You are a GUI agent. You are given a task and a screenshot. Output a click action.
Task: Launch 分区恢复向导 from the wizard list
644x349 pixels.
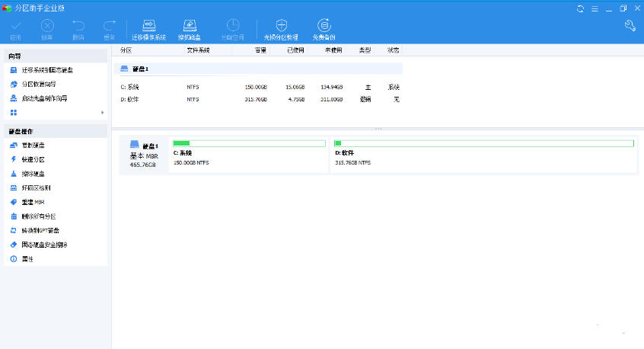39,85
